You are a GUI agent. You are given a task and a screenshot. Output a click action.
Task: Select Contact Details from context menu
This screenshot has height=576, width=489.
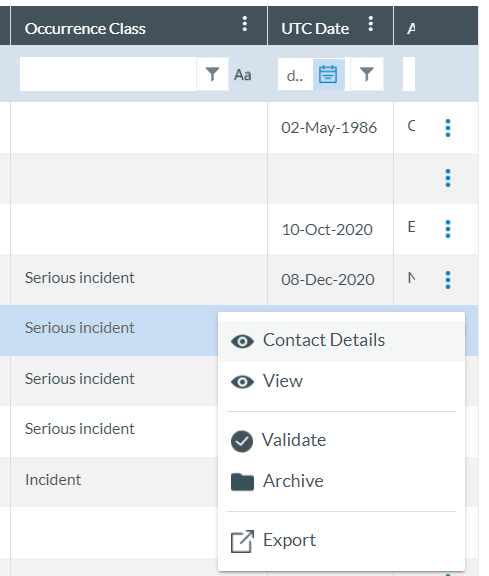(341, 340)
